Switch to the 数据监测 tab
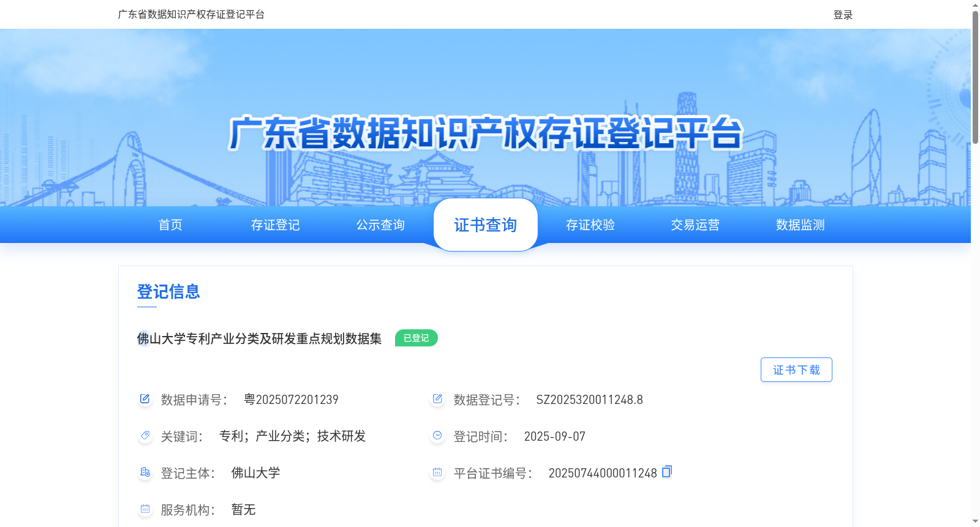 point(801,225)
